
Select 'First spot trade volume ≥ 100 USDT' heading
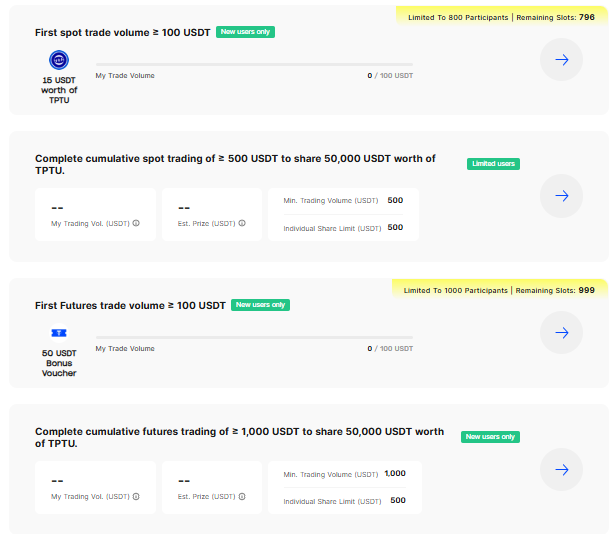pos(123,32)
